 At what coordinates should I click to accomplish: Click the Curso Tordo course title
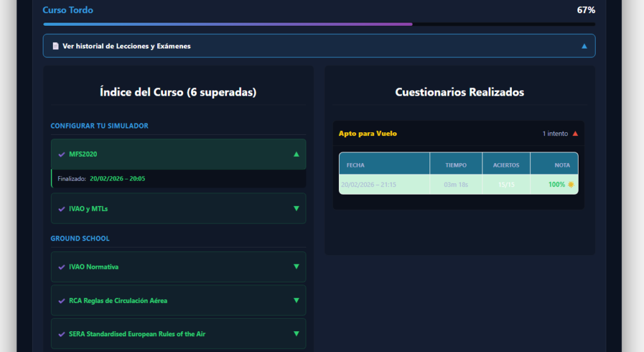(68, 10)
